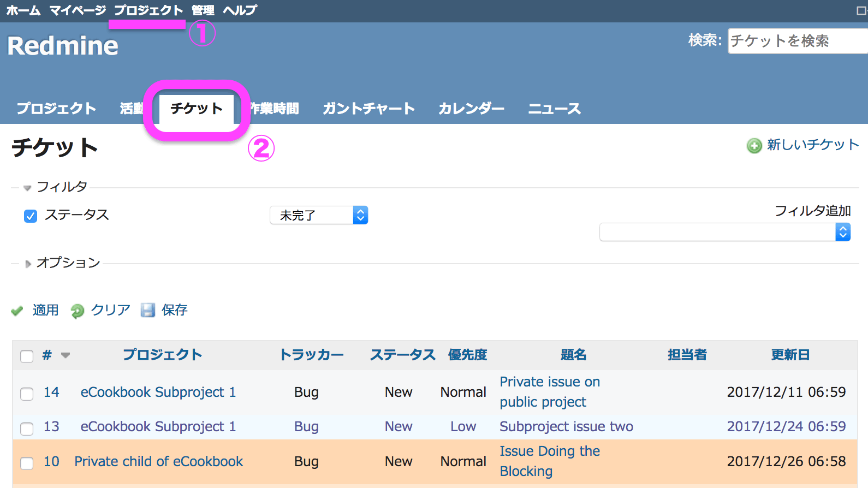Check the box for ticket 10
This screenshot has width=868, height=488.
click(x=27, y=463)
